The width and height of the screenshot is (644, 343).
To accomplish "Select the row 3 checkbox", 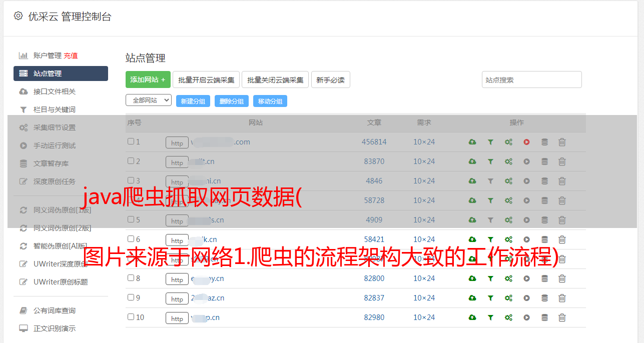I will click(131, 180).
